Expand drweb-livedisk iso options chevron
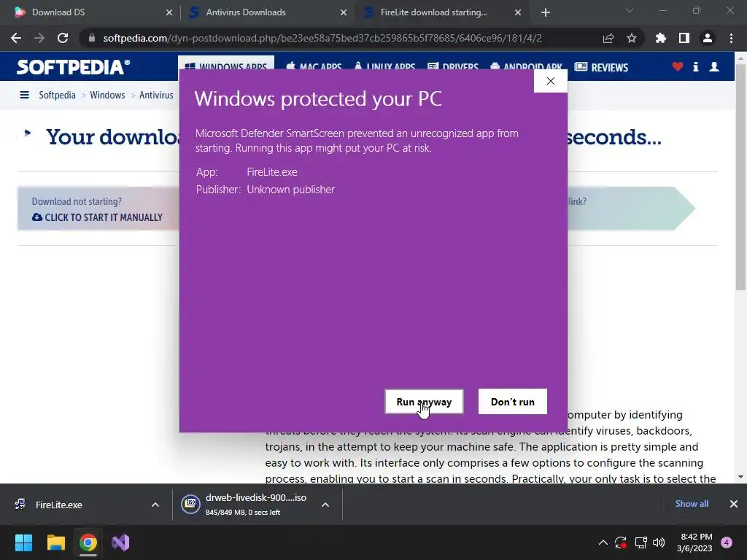Screen dimensions: 747x560 click(325, 505)
